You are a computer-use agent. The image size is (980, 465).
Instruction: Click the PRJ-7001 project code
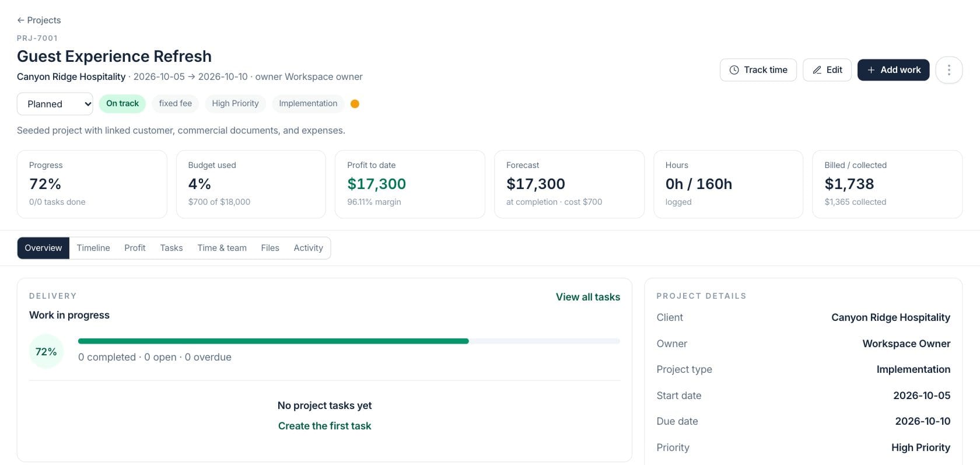[37, 39]
